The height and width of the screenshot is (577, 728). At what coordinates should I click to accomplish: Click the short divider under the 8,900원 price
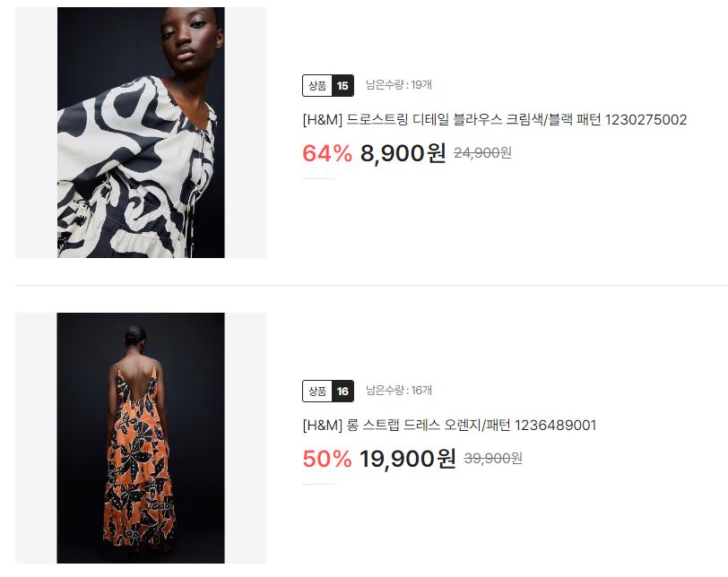tap(318, 178)
